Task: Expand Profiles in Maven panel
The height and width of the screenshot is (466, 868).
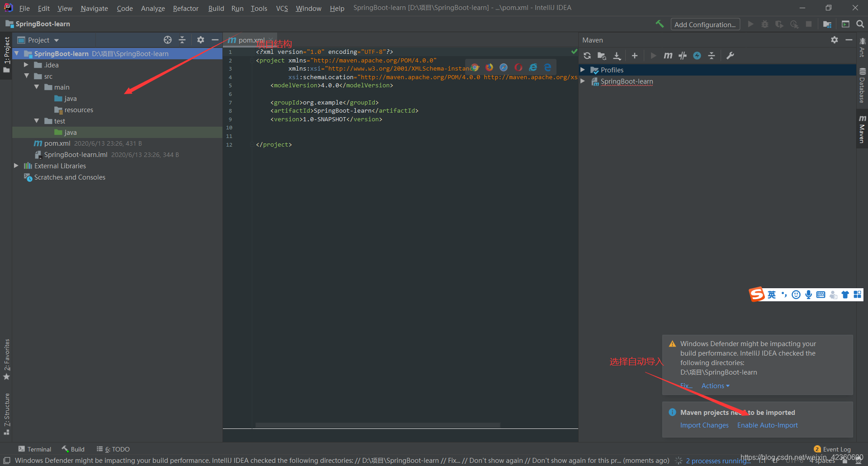Action: [583, 70]
